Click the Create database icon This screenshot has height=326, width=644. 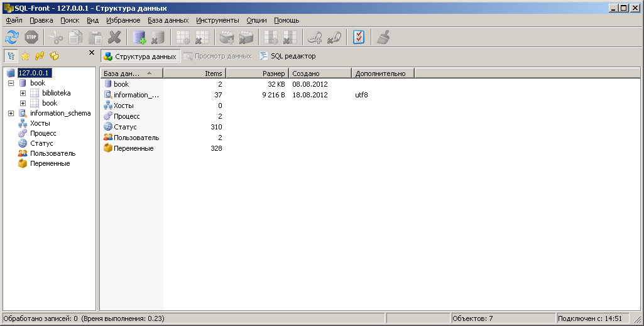[139, 37]
